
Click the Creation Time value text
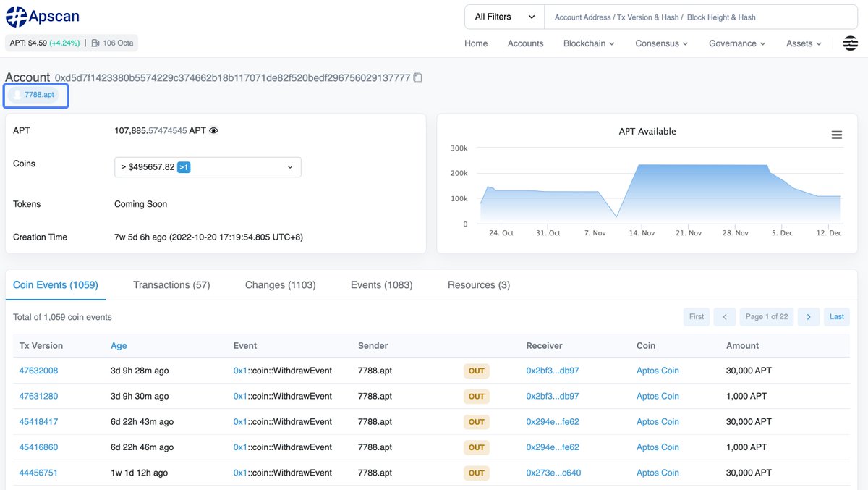tap(208, 237)
